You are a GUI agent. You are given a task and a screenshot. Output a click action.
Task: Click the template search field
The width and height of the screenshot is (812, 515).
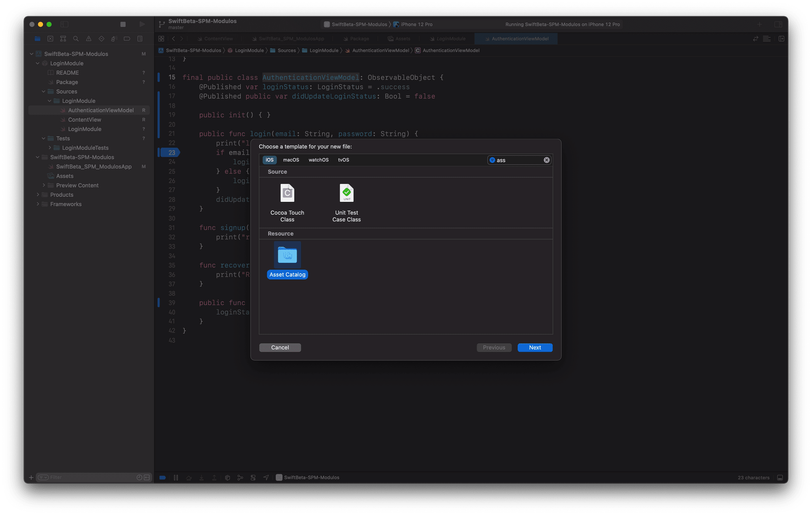tap(519, 160)
